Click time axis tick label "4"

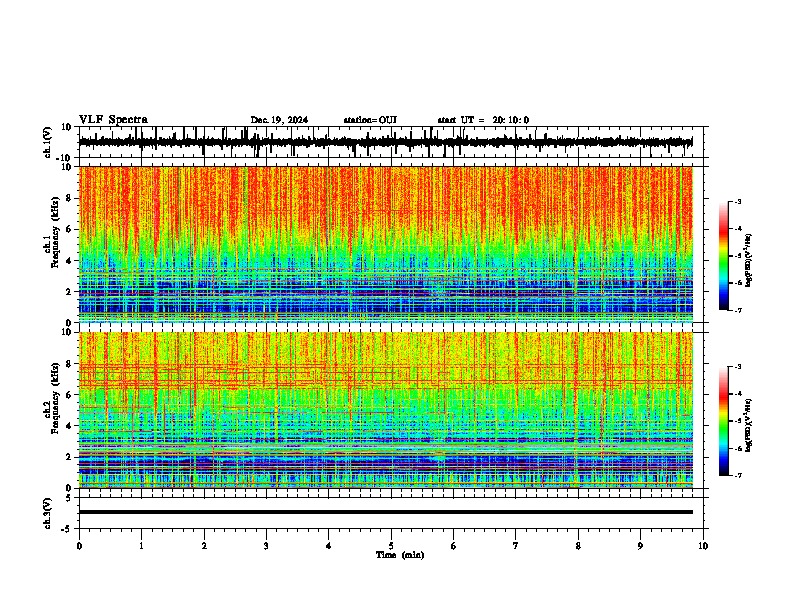pos(329,546)
